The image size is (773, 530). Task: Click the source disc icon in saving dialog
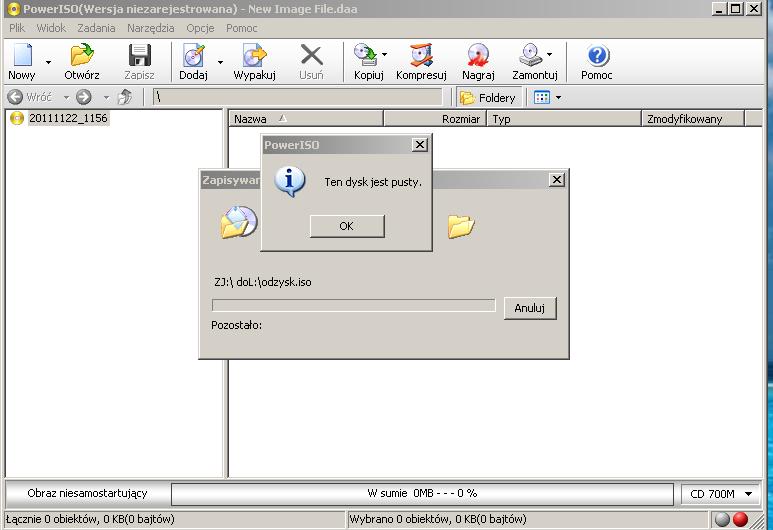point(239,223)
